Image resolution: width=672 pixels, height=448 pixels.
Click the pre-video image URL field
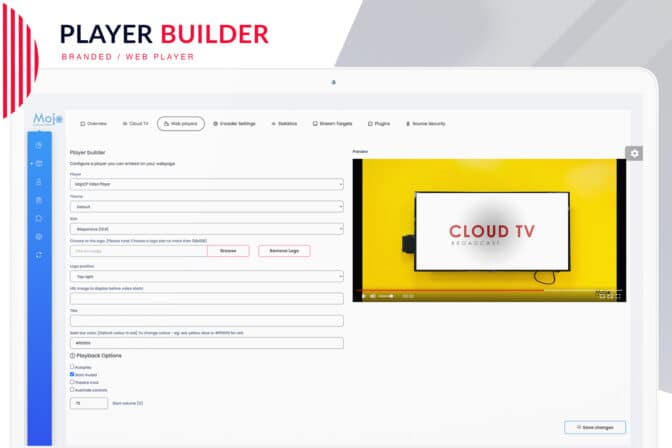point(207,298)
